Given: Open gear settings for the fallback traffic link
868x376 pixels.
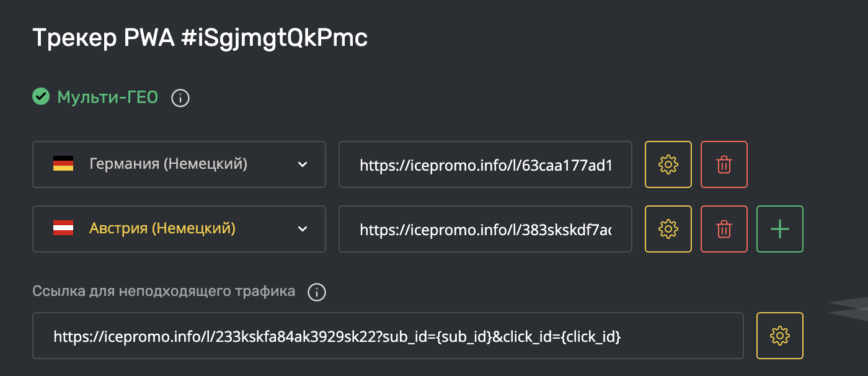Looking at the screenshot, I should pos(780,336).
